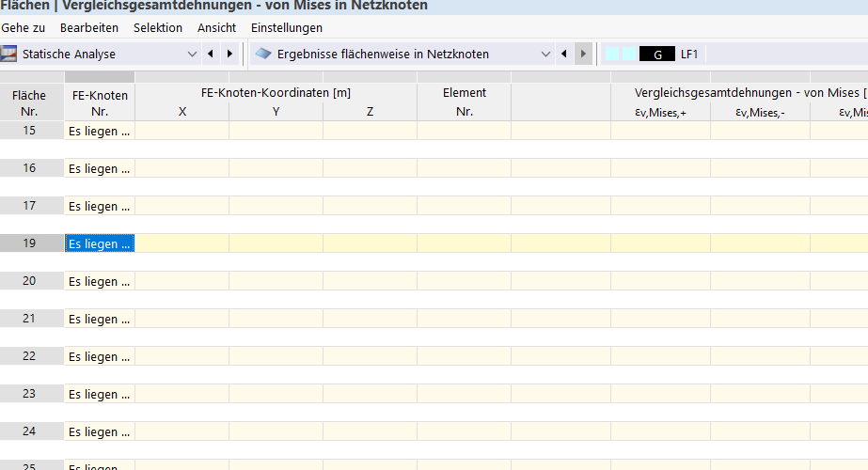Go to previous results table arrow
868x470 pixels.
coord(564,54)
